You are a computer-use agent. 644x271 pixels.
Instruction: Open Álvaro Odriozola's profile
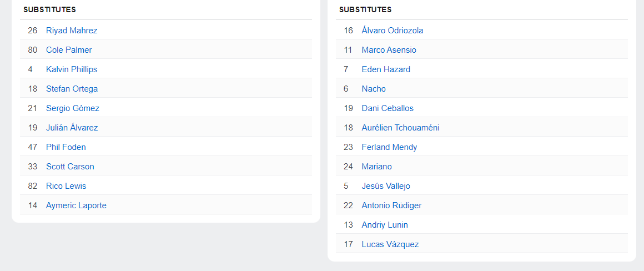(392, 31)
